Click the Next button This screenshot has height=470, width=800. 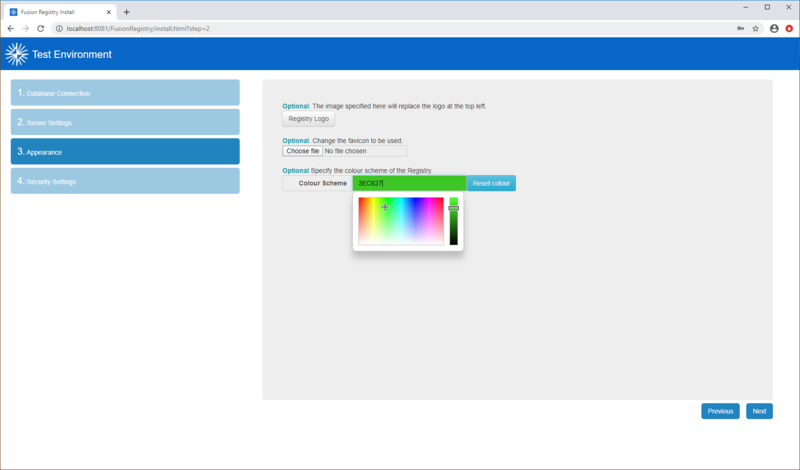(x=759, y=411)
